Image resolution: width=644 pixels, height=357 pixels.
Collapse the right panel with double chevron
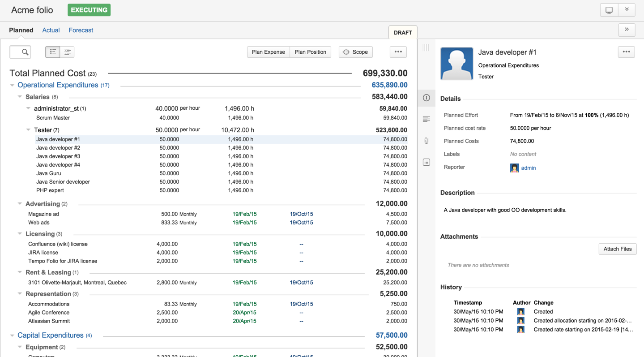pyautogui.click(x=627, y=30)
